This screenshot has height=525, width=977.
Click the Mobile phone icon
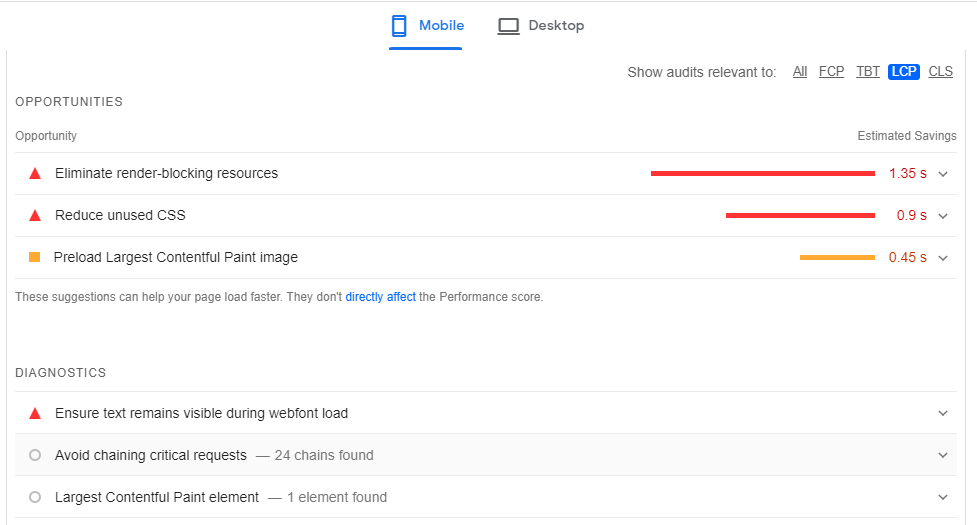point(399,26)
